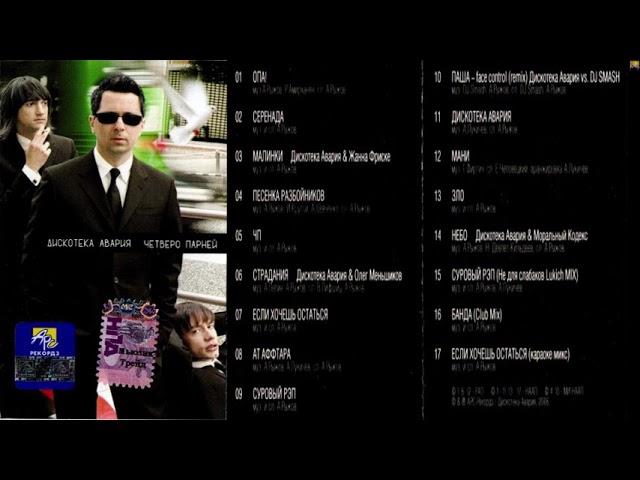
Task: Click track 17 "ЕСЛИ ХОЧЕШЬ ОСТАТЬСЯ (караоке микс)"
Action: coord(511,354)
